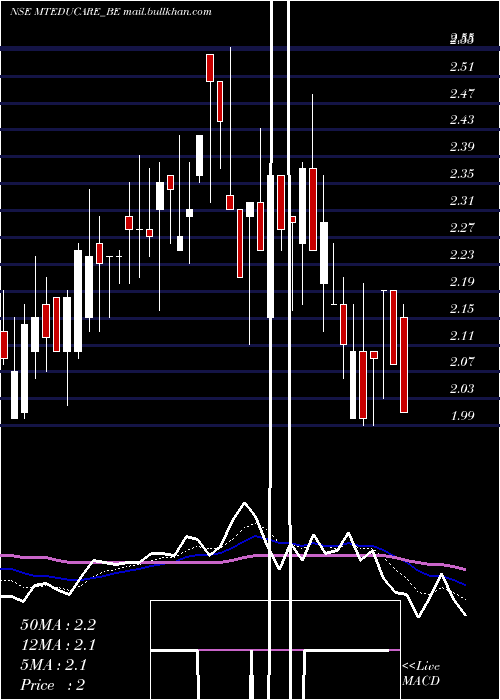
Task: Click the 2.23 price axis label
Action: 462,254
